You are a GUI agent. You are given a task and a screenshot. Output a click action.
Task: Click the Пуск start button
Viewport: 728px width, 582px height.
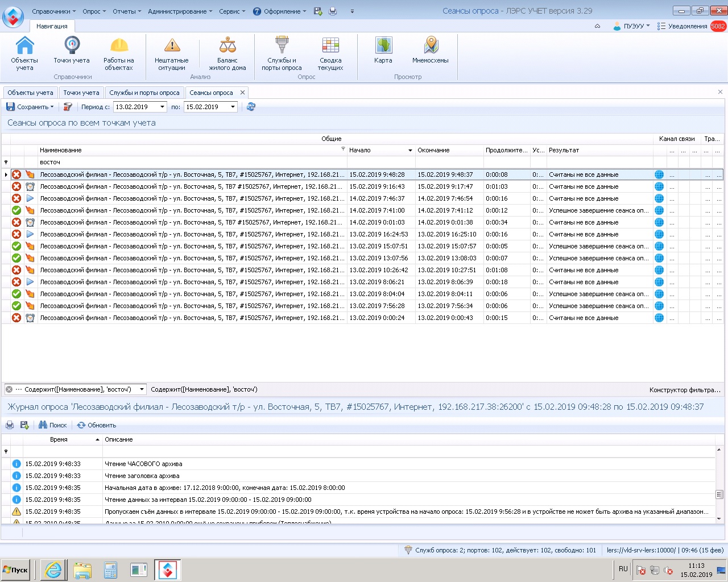click(16, 569)
